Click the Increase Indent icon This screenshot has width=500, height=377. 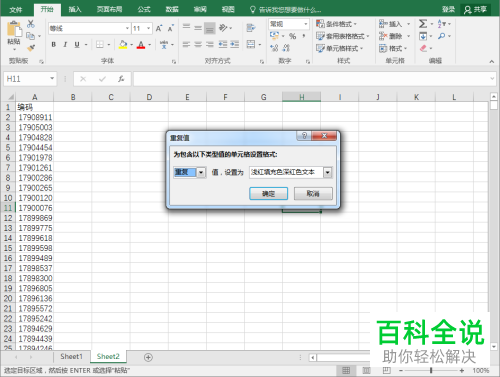pyautogui.click(x=235, y=44)
